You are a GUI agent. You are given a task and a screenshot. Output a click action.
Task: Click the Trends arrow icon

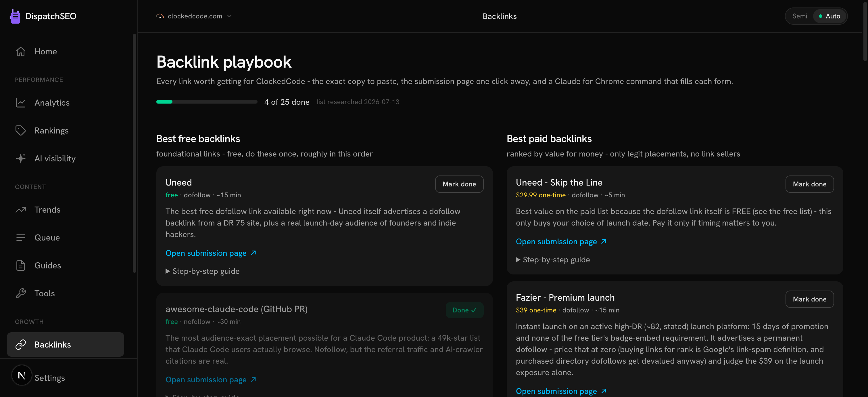[21, 210]
